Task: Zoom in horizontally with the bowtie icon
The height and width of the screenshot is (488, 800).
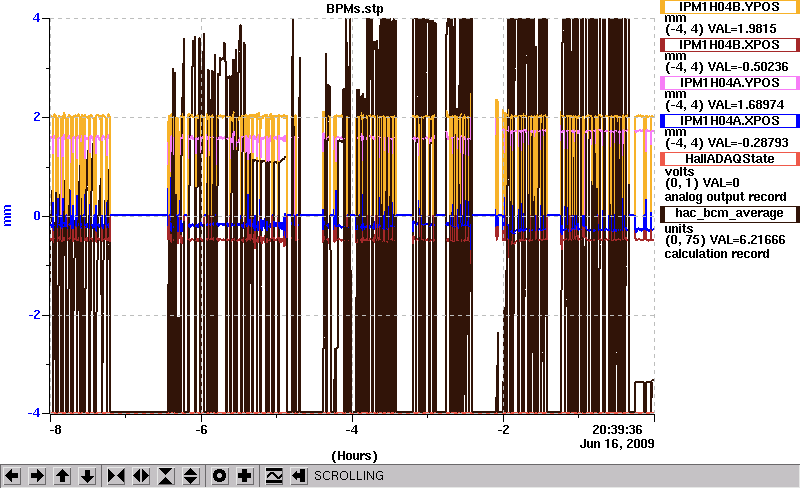Action: (x=116, y=476)
